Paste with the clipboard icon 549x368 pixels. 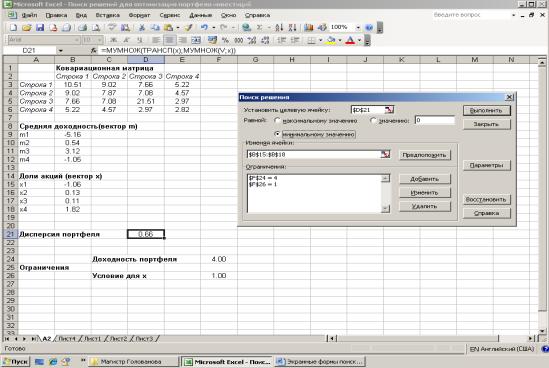(x=168, y=27)
